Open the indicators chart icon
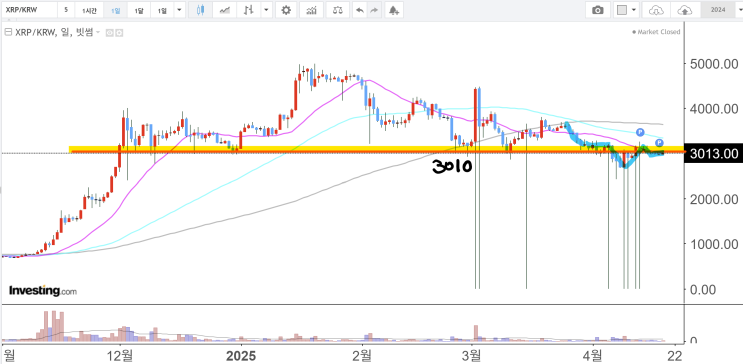743x364 pixels. coord(311,9)
